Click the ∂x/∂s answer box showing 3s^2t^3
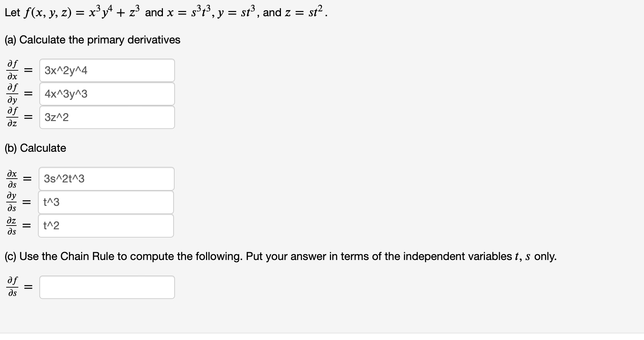Image resolution: width=644 pixels, height=340 pixels. click(x=106, y=178)
